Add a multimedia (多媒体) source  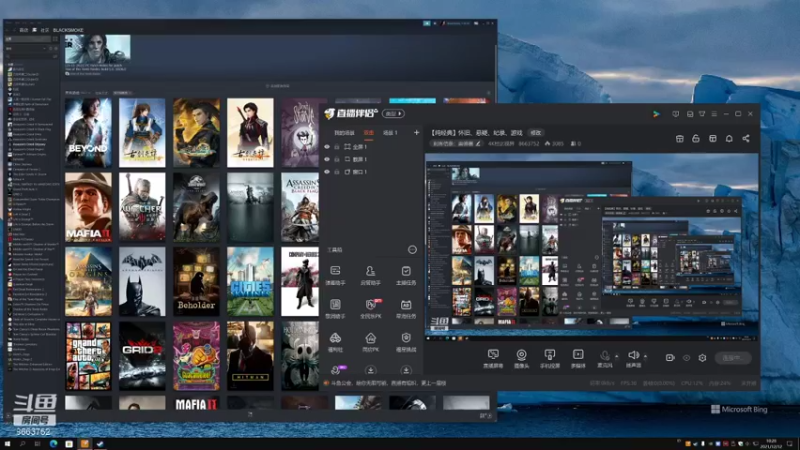click(x=578, y=358)
